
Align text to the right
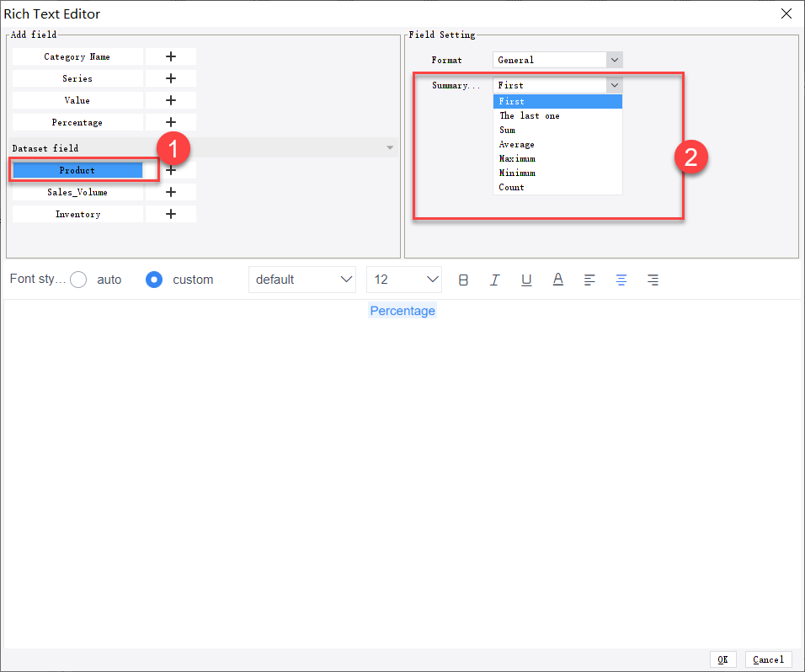click(x=653, y=280)
